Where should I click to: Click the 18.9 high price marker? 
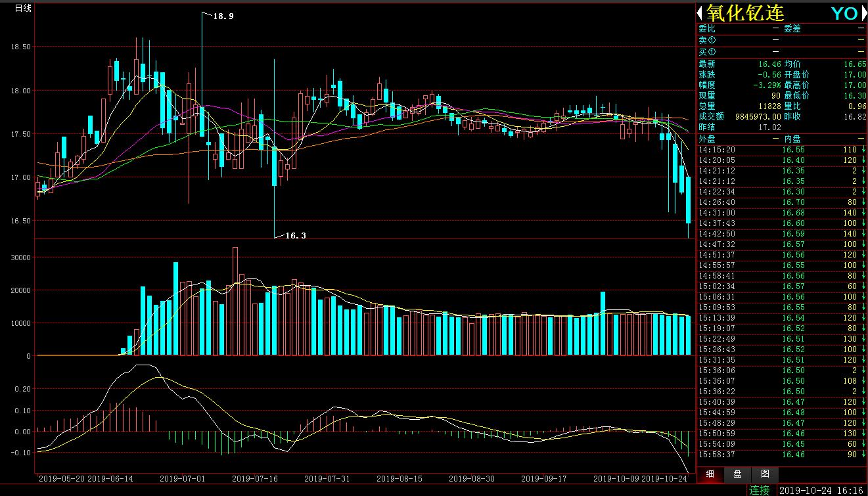(223, 16)
